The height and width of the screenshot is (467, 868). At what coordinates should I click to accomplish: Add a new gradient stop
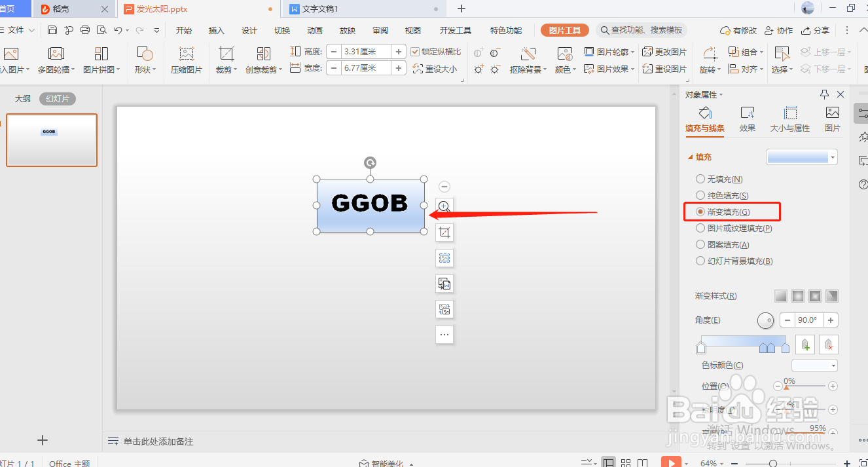pyautogui.click(x=805, y=344)
